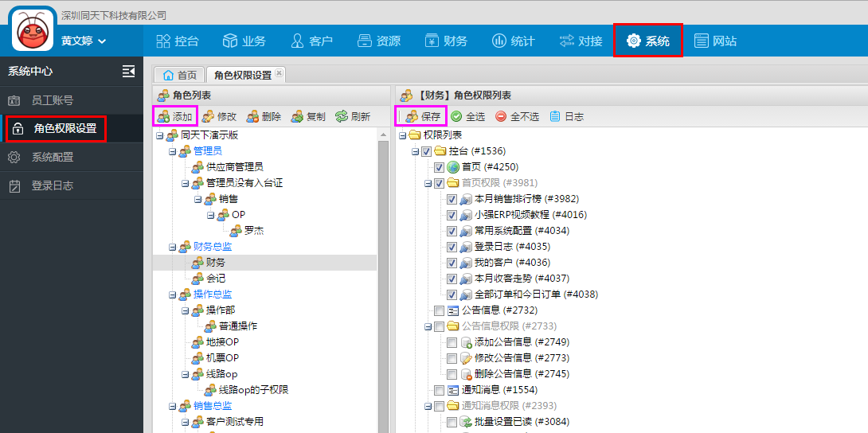The width and height of the screenshot is (868, 433).
Task: Collapse the 销售总监 role node
Action: point(172,406)
